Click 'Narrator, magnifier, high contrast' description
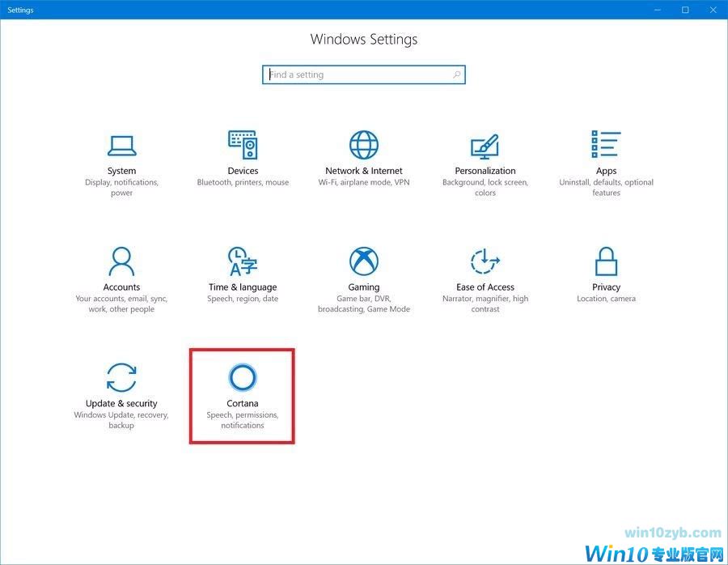The width and height of the screenshot is (728, 565). click(485, 304)
